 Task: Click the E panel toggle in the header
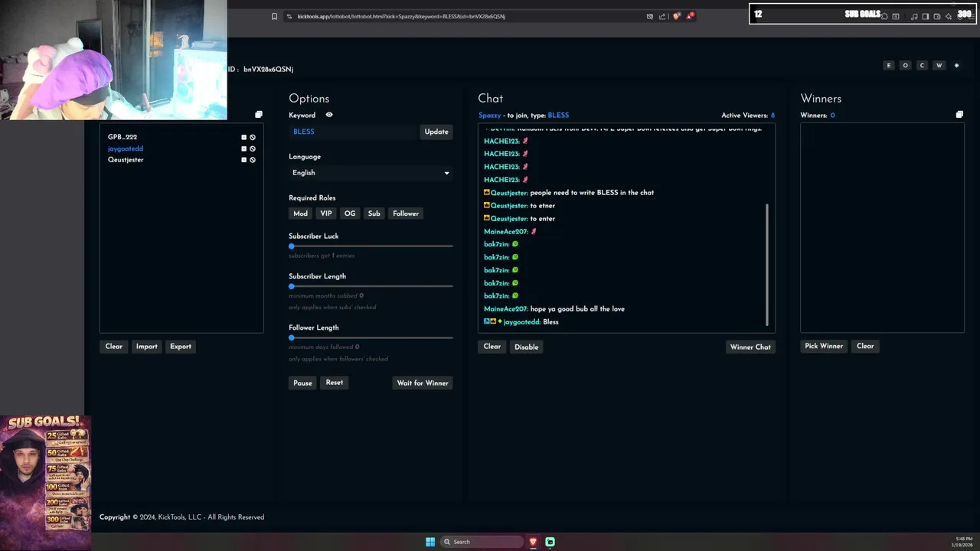point(889,66)
